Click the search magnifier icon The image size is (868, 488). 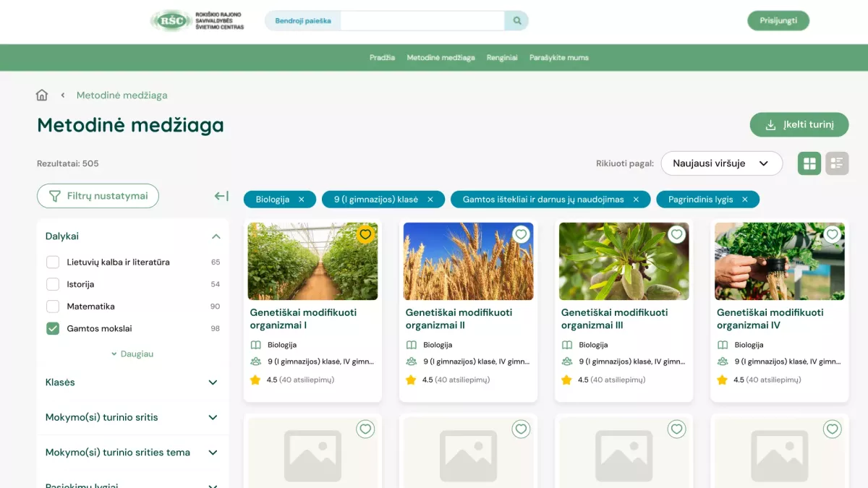pos(516,20)
